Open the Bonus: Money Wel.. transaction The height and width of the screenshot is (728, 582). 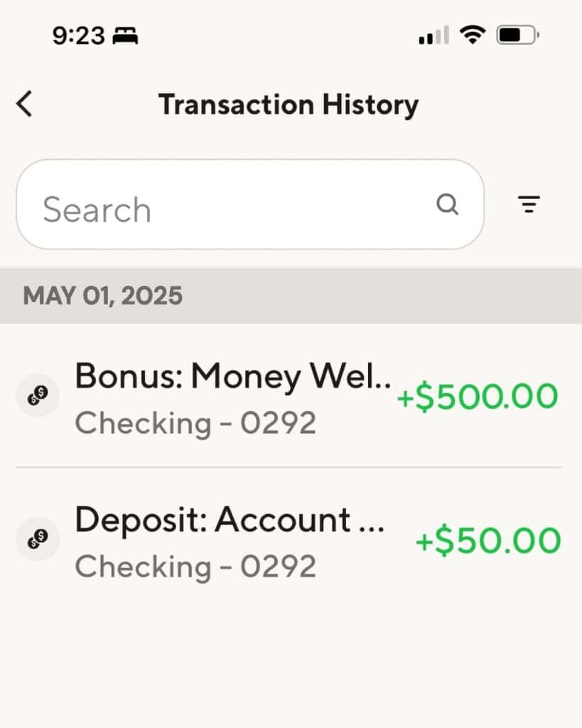click(233, 375)
